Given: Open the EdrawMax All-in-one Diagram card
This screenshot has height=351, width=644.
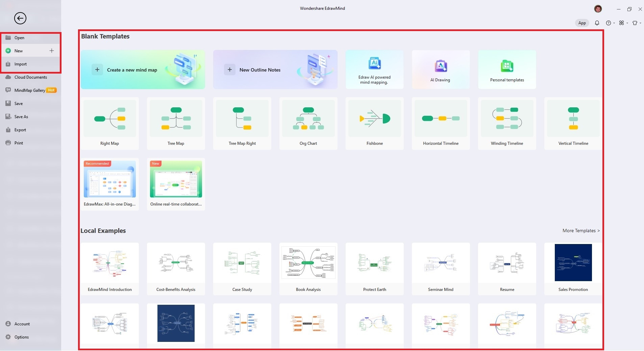Looking at the screenshot, I should (109, 184).
